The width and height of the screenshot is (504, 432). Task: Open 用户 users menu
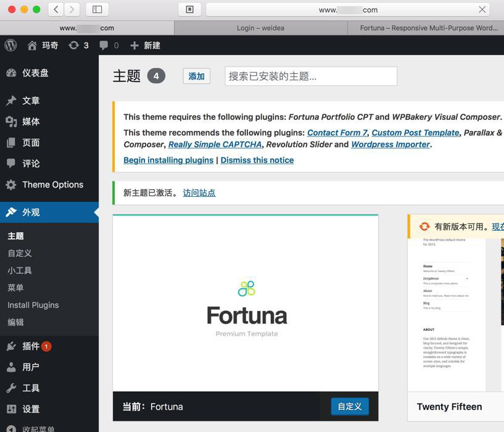49,367
